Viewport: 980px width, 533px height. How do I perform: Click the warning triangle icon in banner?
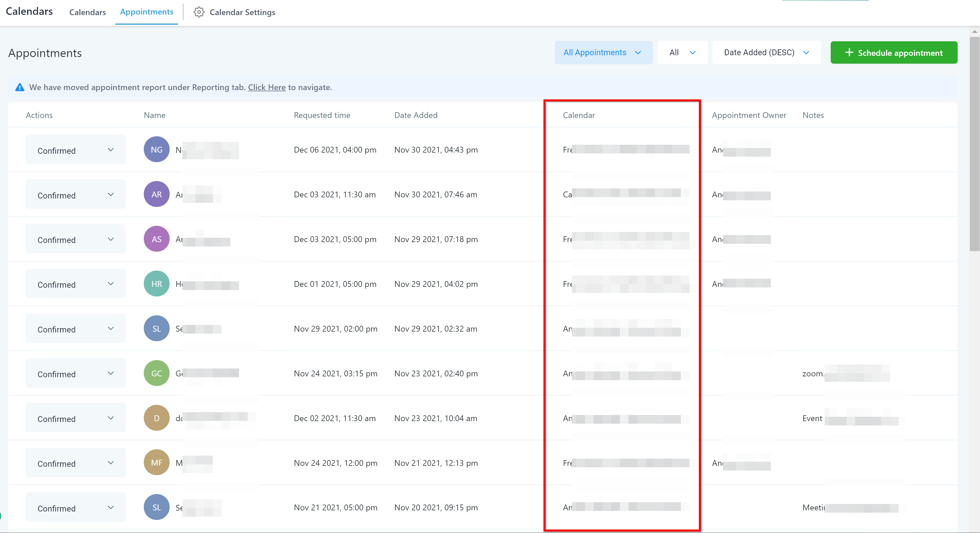[19, 87]
